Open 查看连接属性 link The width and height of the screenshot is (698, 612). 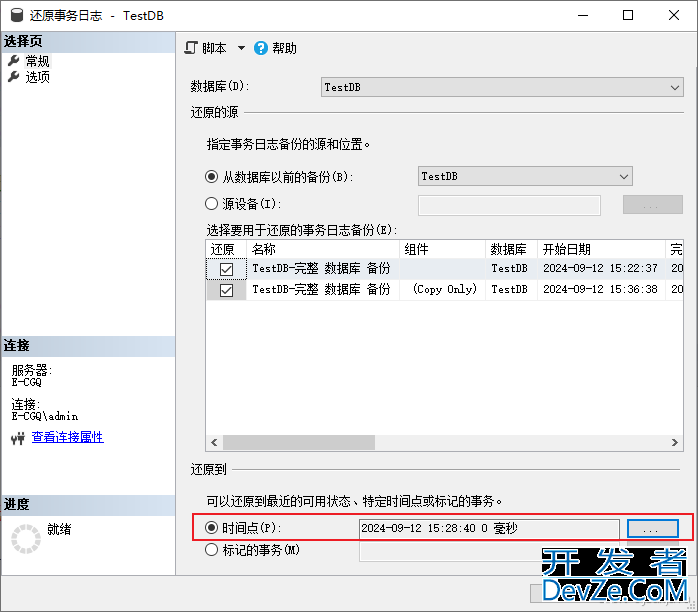(x=68, y=437)
